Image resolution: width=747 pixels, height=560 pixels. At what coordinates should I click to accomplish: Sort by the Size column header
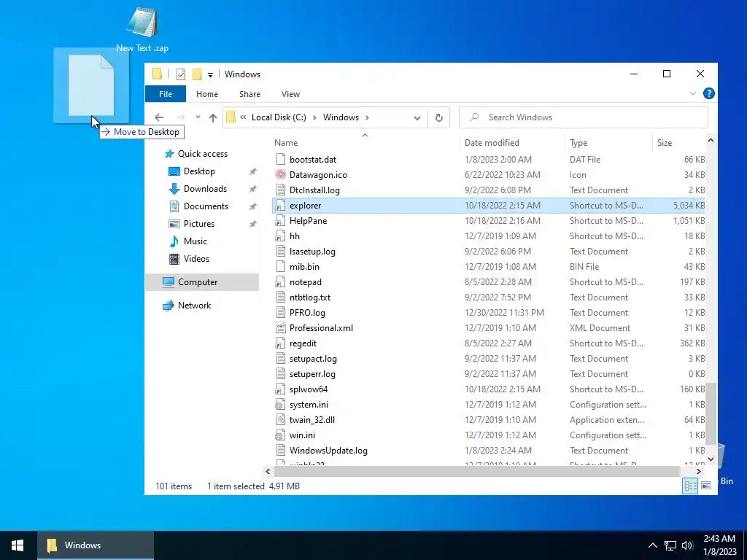(664, 142)
